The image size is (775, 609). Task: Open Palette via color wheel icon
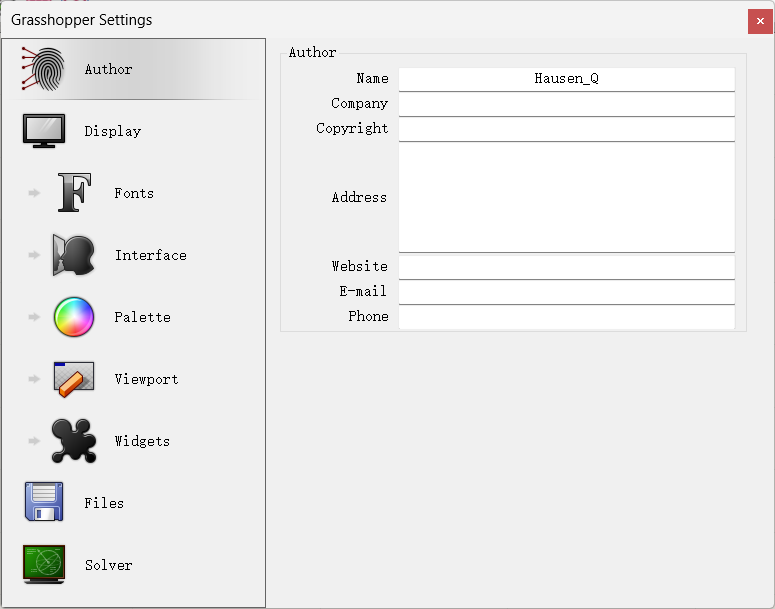tap(74, 317)
